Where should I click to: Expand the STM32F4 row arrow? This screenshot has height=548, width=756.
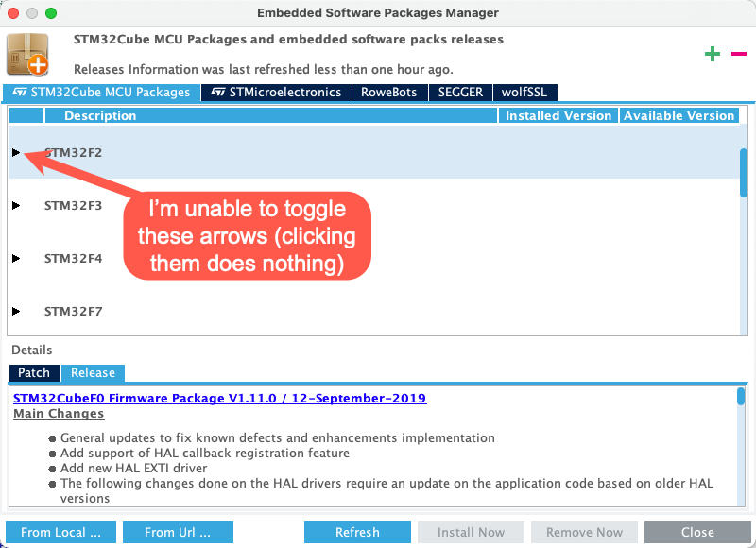16,259
